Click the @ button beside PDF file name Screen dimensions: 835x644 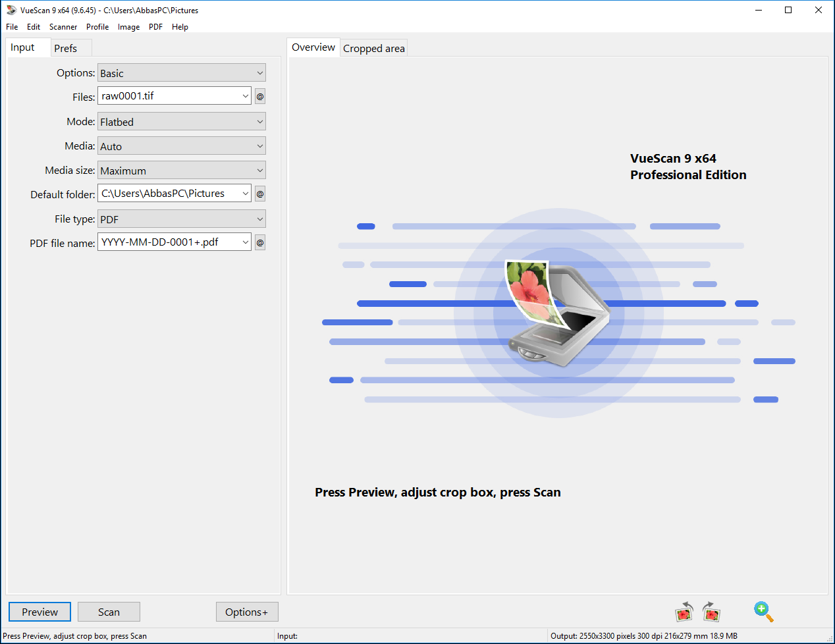[x=260, y=242]
